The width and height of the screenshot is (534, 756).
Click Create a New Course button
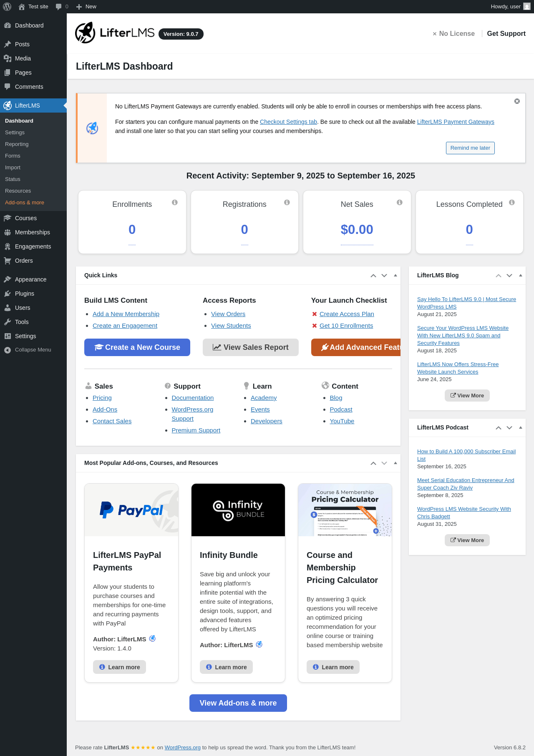point(137,347)
